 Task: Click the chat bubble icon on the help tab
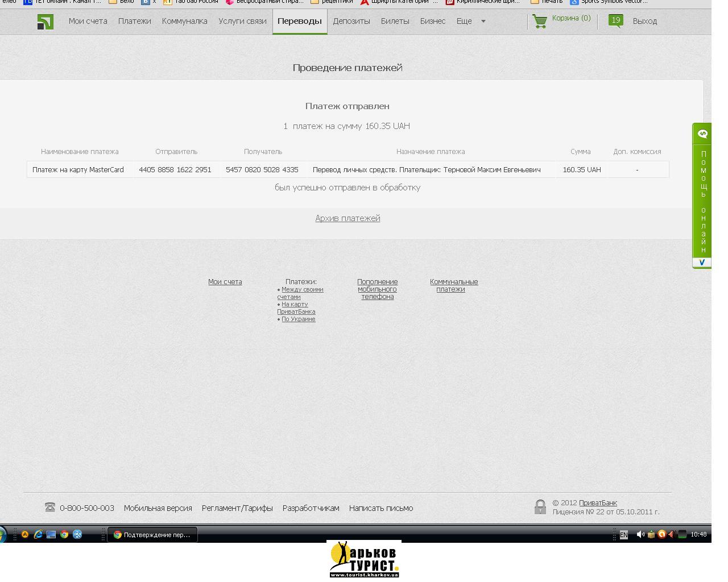pyautogui.click(x=702, y=134)
